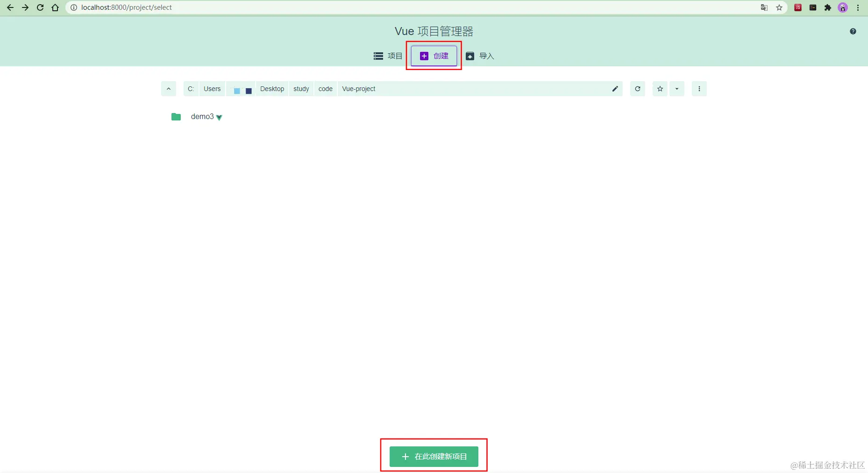Jump to the Desktop path segment

pyautogui.click(x=272, y=89)
